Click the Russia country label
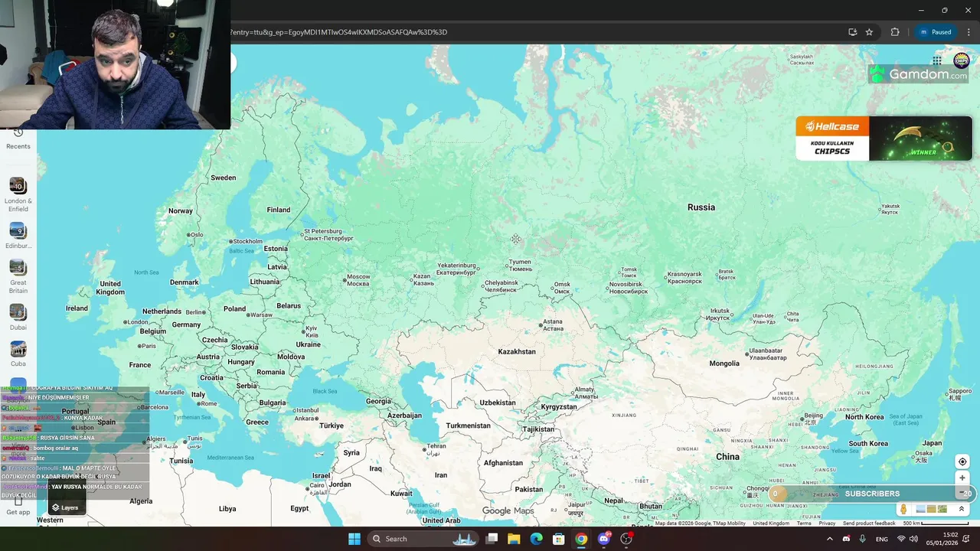 701,207
